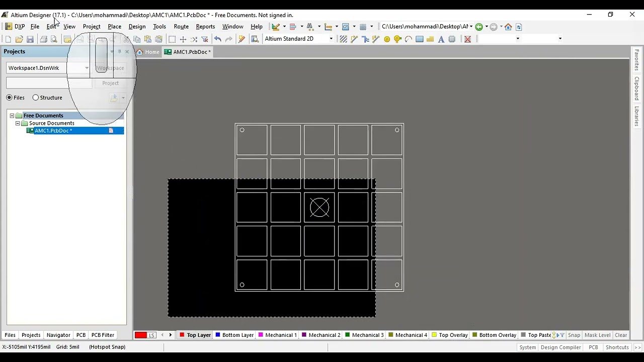Click the Mask Level button

(x=597, y=335)
